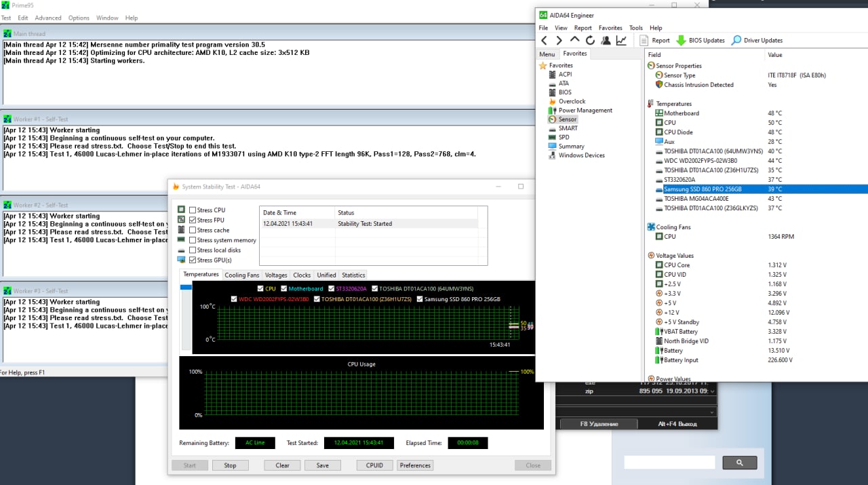The width and height of the screenshot is (868, 485).
Task: Click the Cooling Fans section icon
Action: tap(651, 227)
